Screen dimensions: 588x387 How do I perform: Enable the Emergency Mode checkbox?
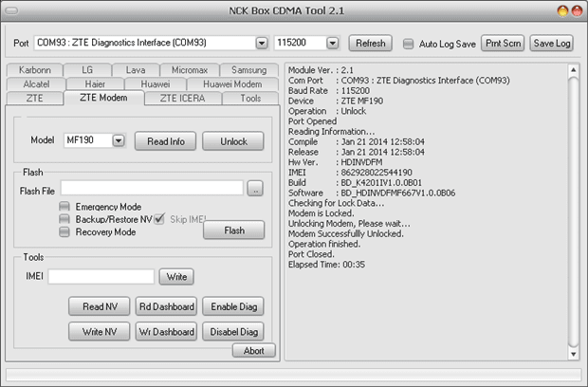pos(64,207)
